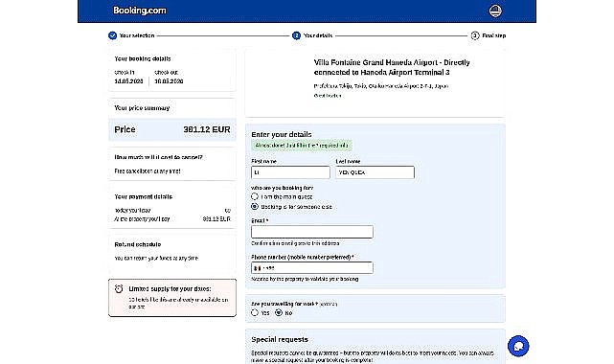Select I am the main guest option
This screenshot has width=614, height=364.
[x=255, y=196]
